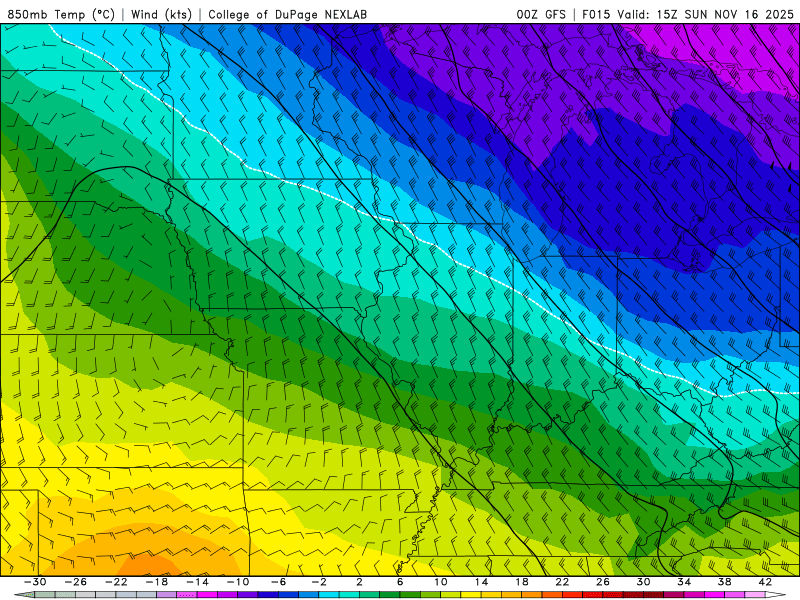
Task: Click the 42 colorbar tick label
Action: click(x=765, y=582)
